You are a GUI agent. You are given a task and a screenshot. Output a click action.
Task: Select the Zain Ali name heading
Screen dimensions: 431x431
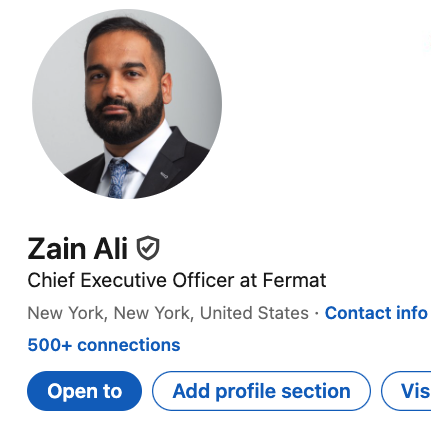[77, 248]
